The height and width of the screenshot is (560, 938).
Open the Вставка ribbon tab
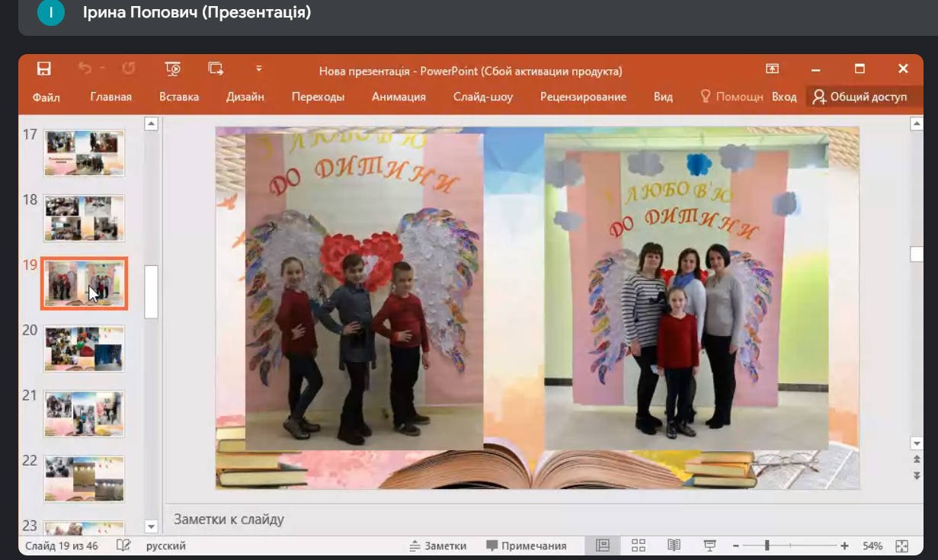pos(179,97)
